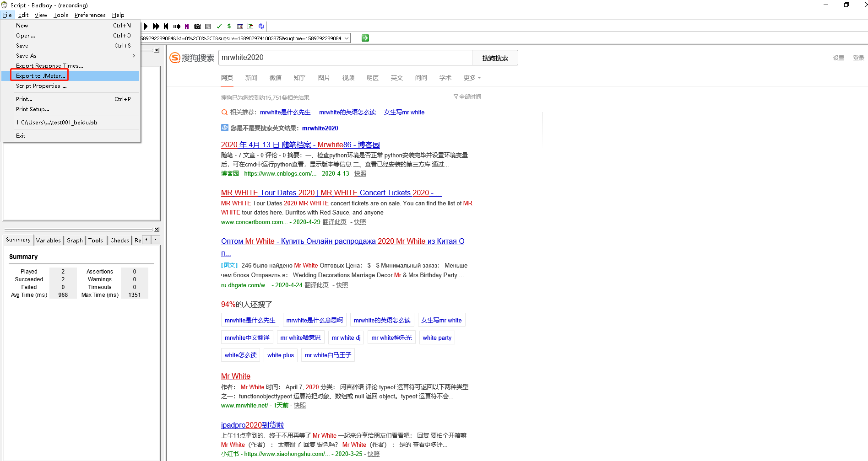Screen dimensions: 868x461
Task: Open the Help menu
Action: pyautogui.click(x=118, y=15)
